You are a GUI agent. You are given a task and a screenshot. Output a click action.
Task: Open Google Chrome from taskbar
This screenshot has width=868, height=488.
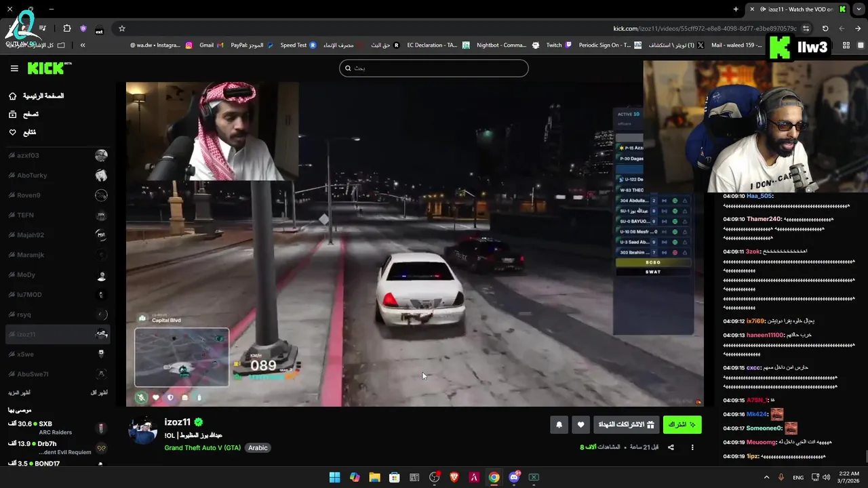[x=494, y=477]
